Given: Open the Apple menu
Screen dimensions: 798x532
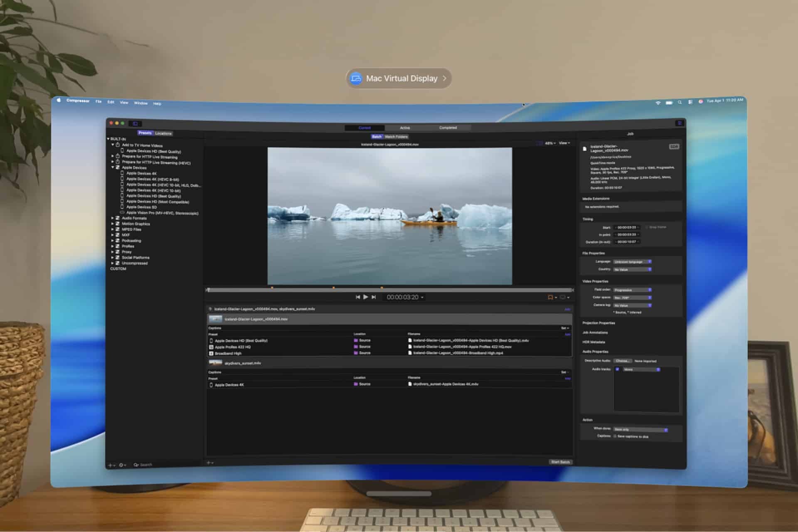Looking at the screenshot, I should click(59, 100).
